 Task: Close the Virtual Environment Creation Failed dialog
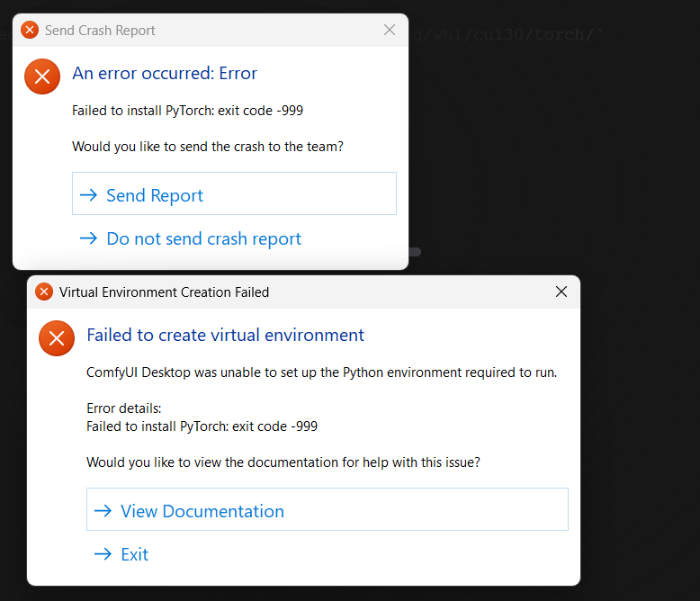pos(561,292)
